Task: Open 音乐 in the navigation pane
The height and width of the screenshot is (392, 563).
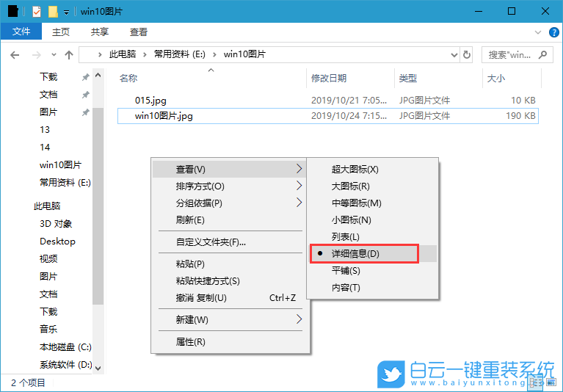Action: coord(48,329)
